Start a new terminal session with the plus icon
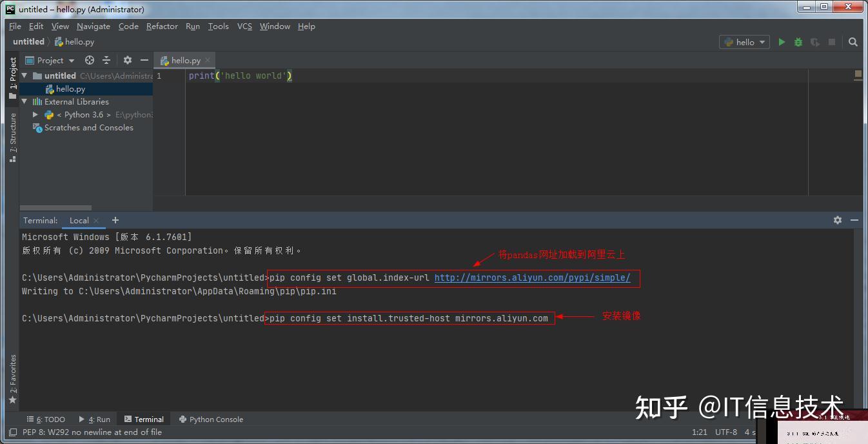The image size is (868, 444). pyautogui.click(x=115, y=220)
